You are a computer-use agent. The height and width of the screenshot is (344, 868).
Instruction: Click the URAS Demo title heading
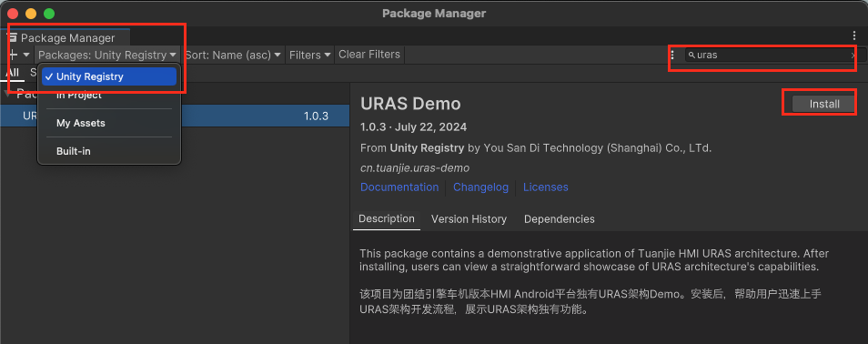coord(410,104)
